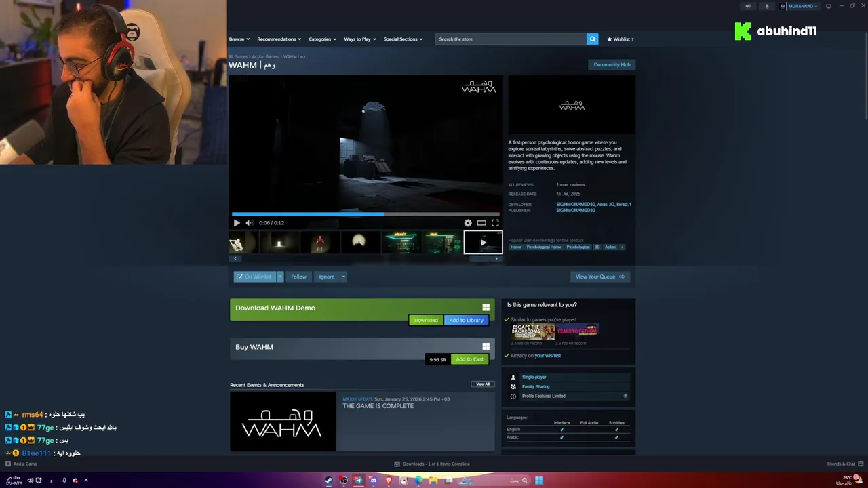Click the Family Sharing feature icon

coord(513,387)
